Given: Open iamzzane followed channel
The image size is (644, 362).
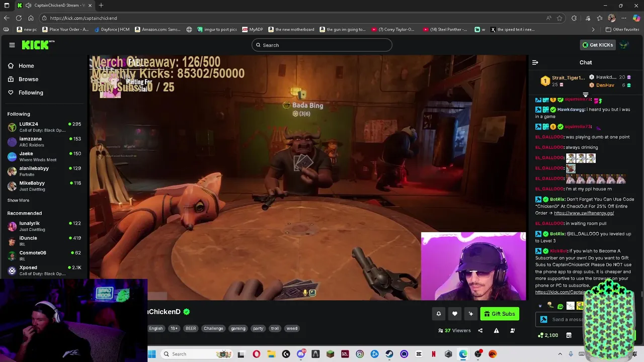Looking at the screenshot, I should [44, 142].
